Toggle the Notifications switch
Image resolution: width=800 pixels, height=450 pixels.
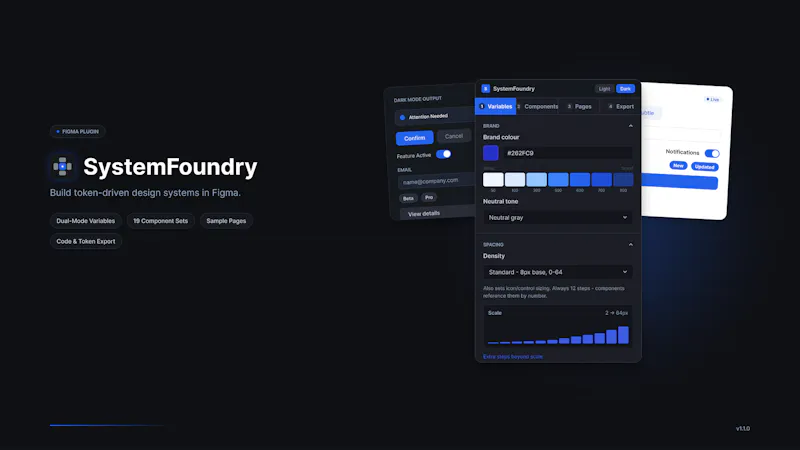pos(712,153)
